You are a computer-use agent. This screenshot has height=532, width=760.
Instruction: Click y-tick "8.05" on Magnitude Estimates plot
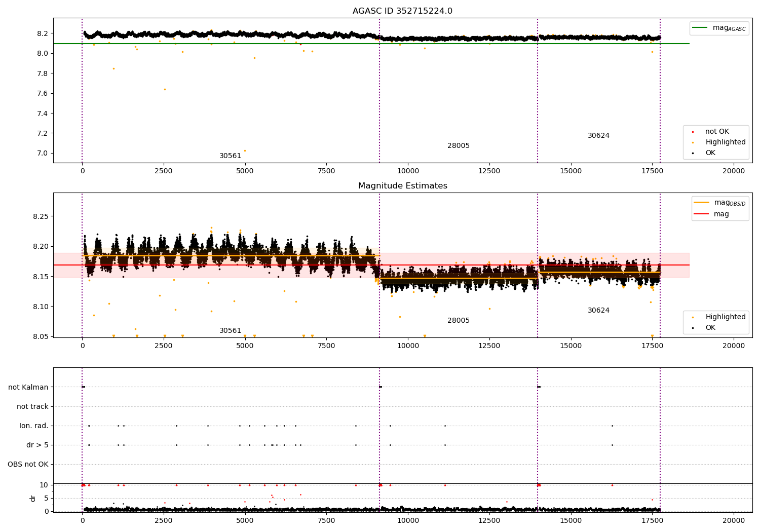click(x=41, y=337)
